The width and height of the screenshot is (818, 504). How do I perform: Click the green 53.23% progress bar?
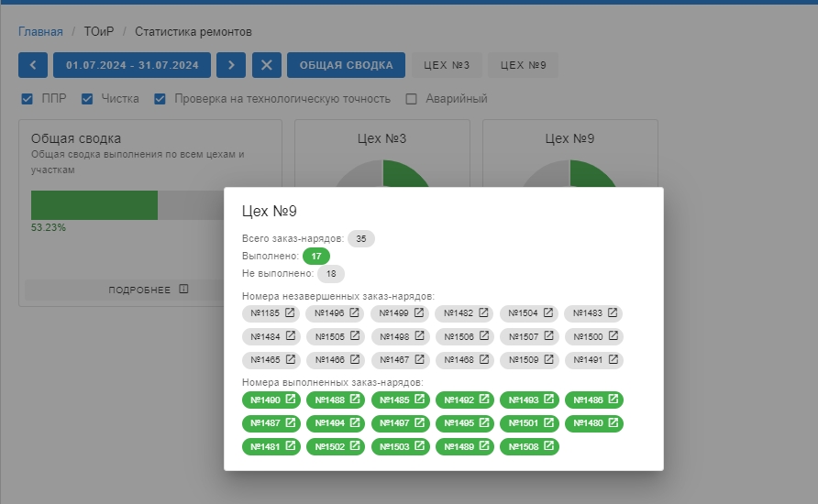[94, 205]
